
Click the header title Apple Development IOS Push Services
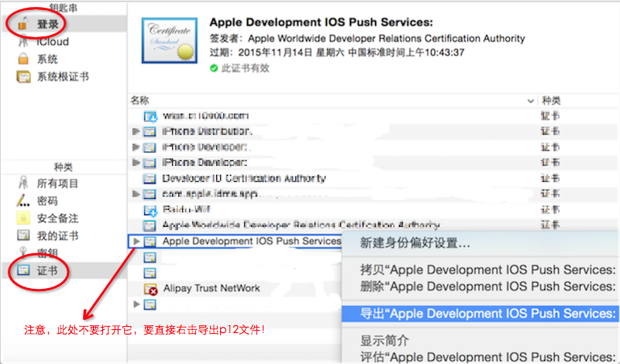321,22
